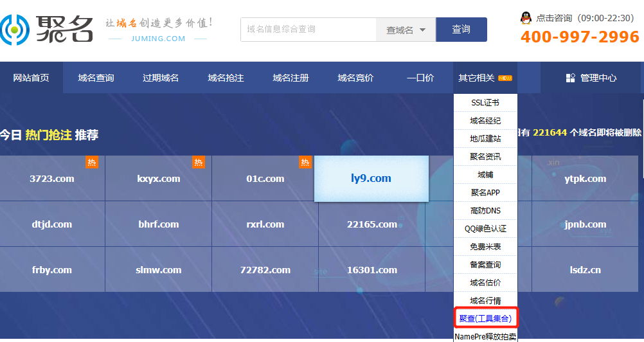
Task: Click the hot badge on 3723.com
Action: [92, 162]
